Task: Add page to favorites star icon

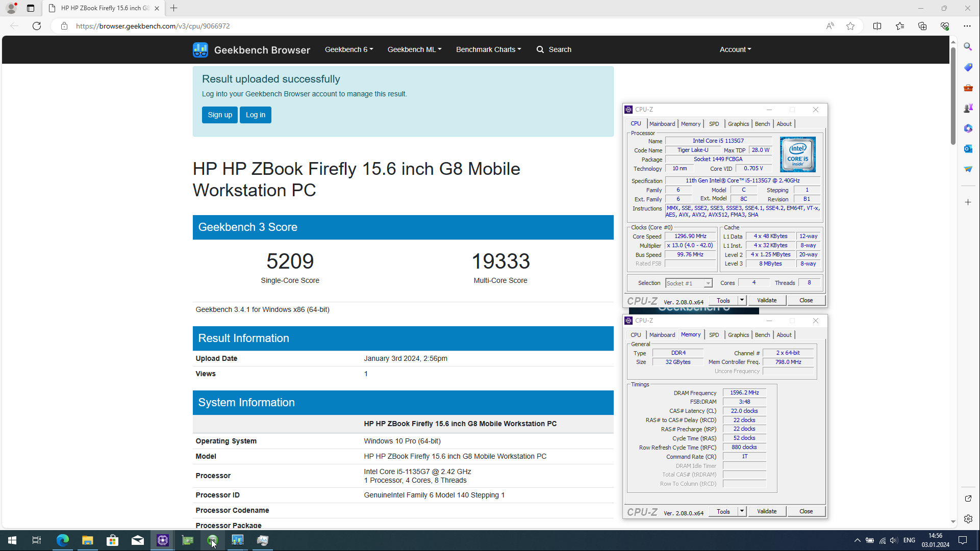Action: click(850, 26)
